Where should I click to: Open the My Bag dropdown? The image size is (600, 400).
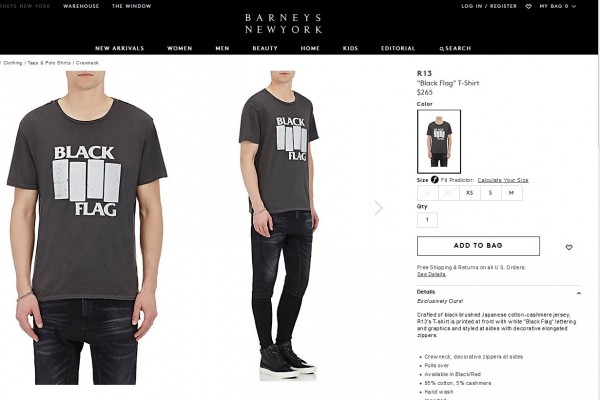(558, 6)
